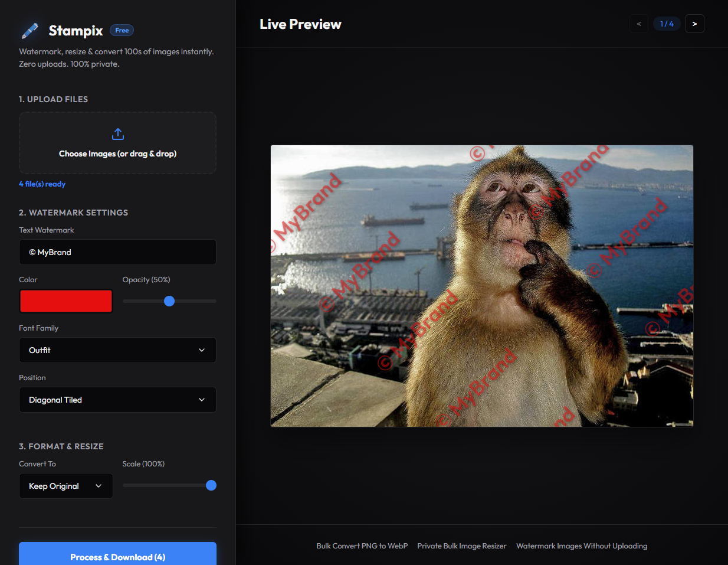Screen dimensions: 728x565
Task: Click the 4 file(s) ready link
Action: tap(42, 184)
